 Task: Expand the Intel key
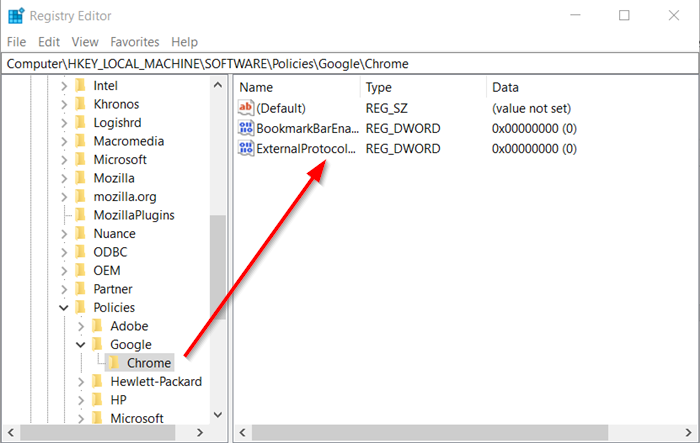64,86
